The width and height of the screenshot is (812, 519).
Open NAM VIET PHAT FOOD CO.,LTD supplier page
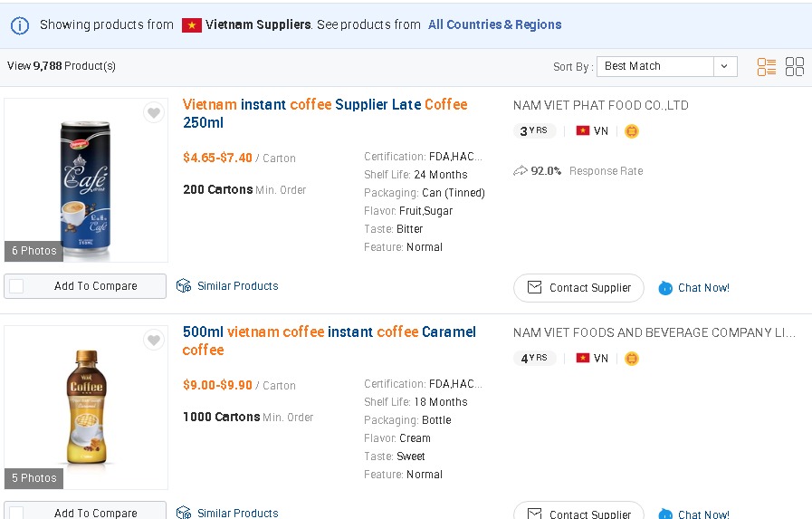(601, 105)
